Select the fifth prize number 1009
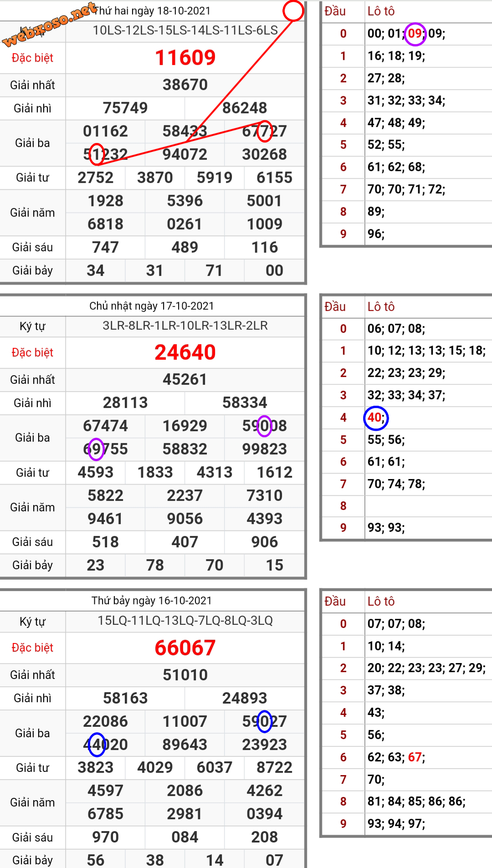The height and width of the screenshot is (868, 492). click(x=264, y=224)
